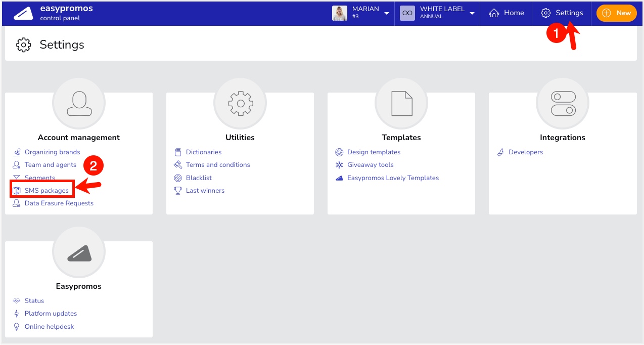Image resolution: width=644 pixels, height=345 pixels.
Task: Open the Blacklist link
Action: coord(199,178)
